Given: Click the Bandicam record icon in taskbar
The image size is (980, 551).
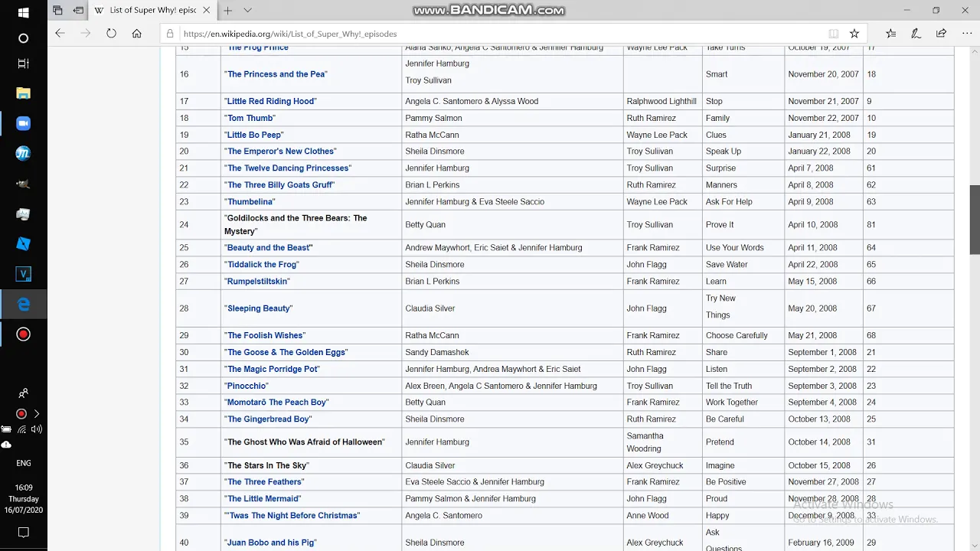Looking at the screenshot, I should pos(23,334).
